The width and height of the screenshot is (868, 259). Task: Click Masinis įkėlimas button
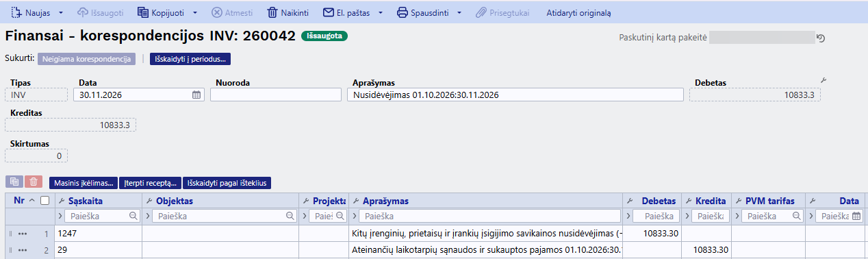point(83,183)
